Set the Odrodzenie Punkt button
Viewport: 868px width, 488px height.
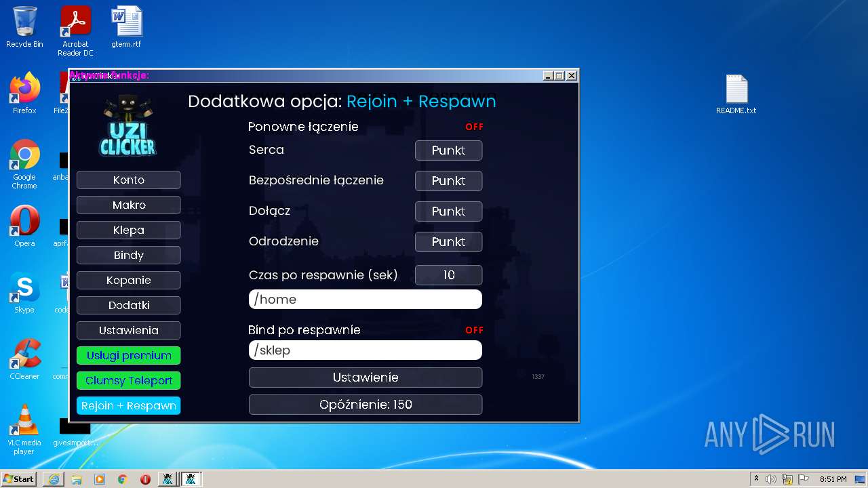(x=449, y=242)
